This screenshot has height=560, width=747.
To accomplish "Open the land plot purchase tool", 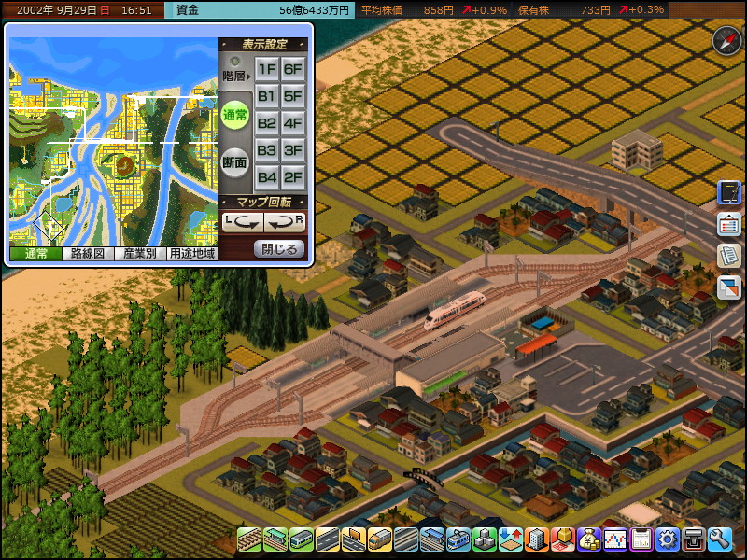I will (x=563, y=539).
